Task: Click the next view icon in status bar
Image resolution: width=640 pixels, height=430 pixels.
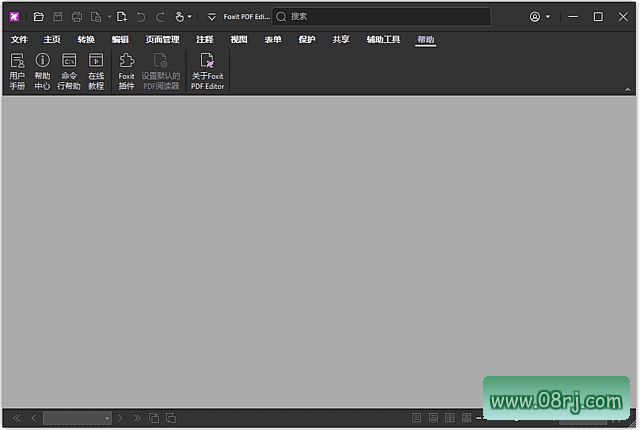Action: pos(171,418)
